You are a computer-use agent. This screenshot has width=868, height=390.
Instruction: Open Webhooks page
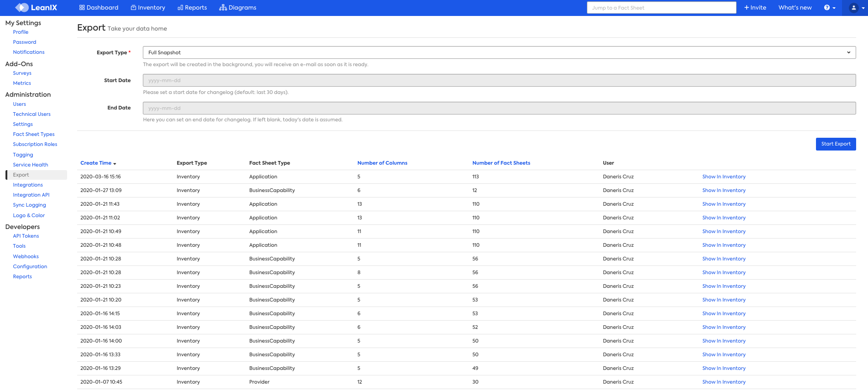(26, 256)
